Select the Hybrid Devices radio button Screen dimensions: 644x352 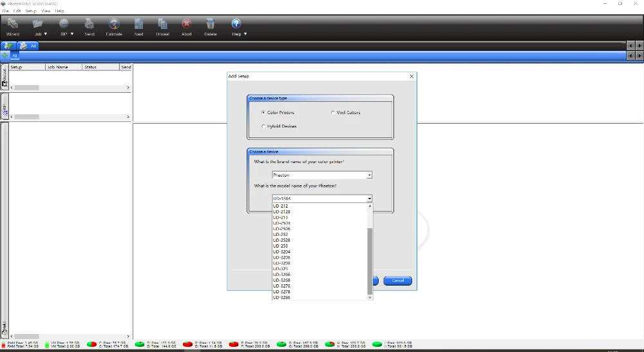click(263, 126)
